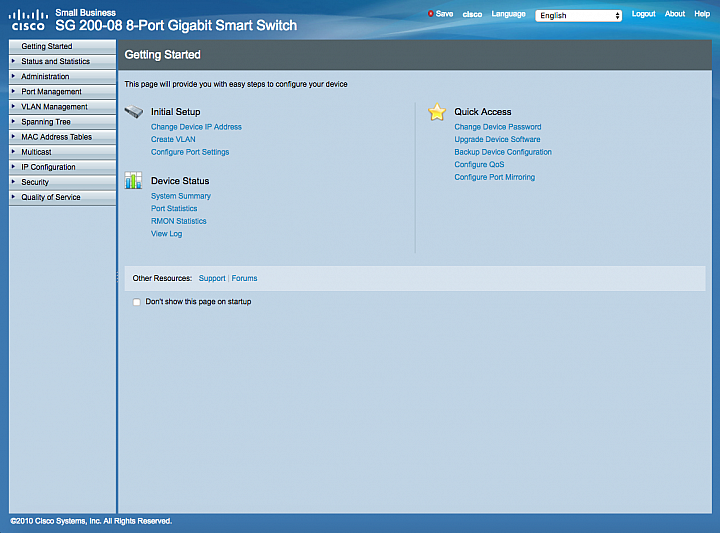Click the 'Other Resources:' label
720x533 pixels.
click(162, 278)
